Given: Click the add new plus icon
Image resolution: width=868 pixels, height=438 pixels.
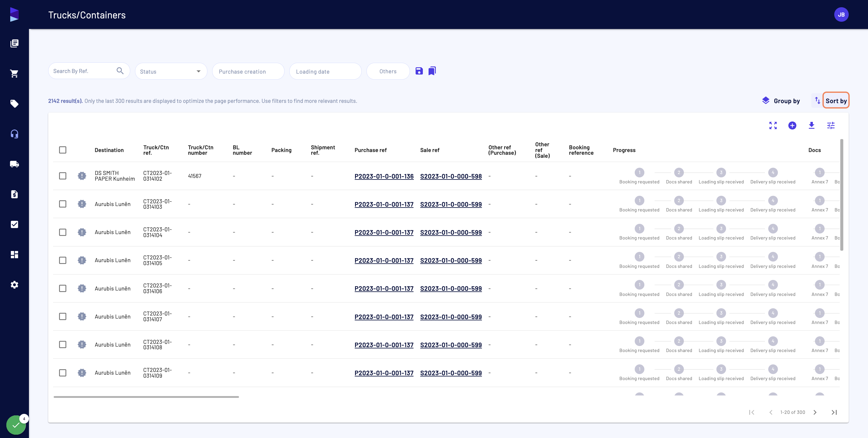Looking at the screenshot, I should 792,125.
